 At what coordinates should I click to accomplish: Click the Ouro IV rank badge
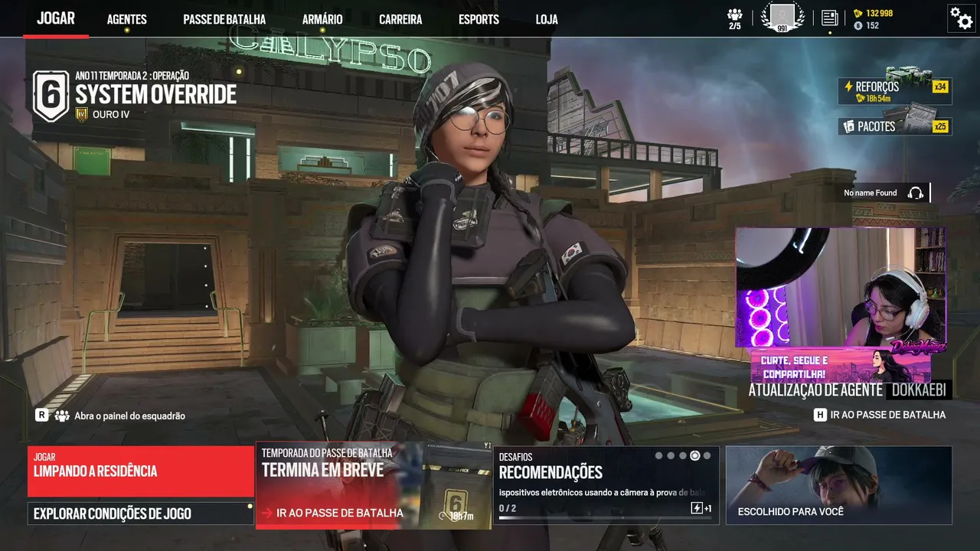pos(82,115)
